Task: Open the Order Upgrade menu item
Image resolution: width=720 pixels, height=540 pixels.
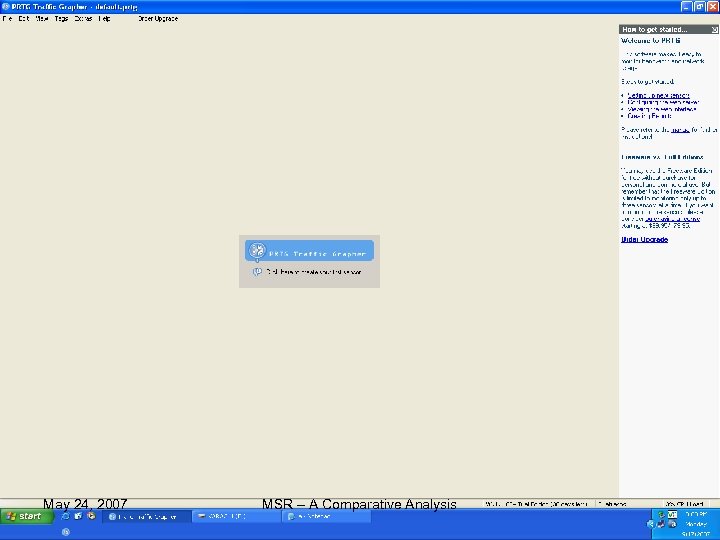Action: [x=158, y=19]
